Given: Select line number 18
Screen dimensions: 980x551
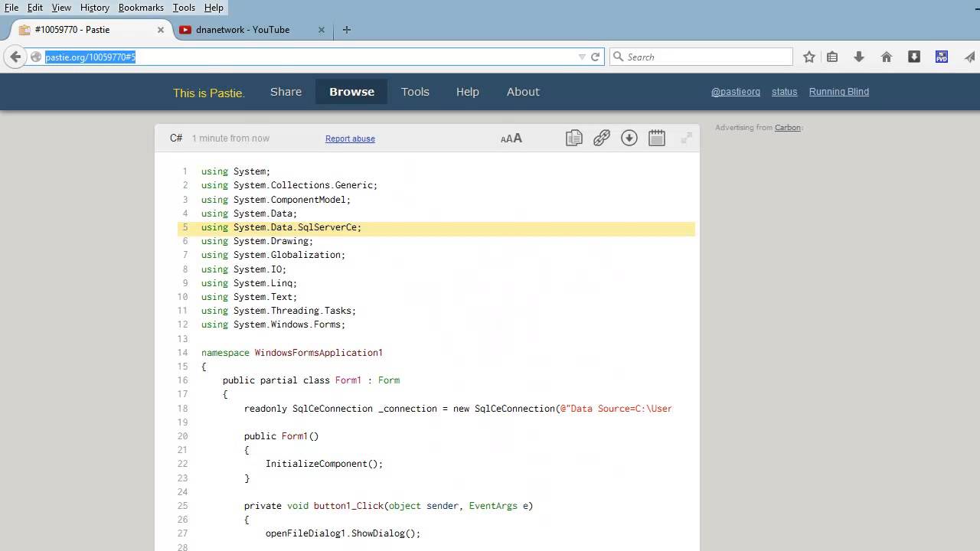Looking at the screenshot, I should 182,409.
